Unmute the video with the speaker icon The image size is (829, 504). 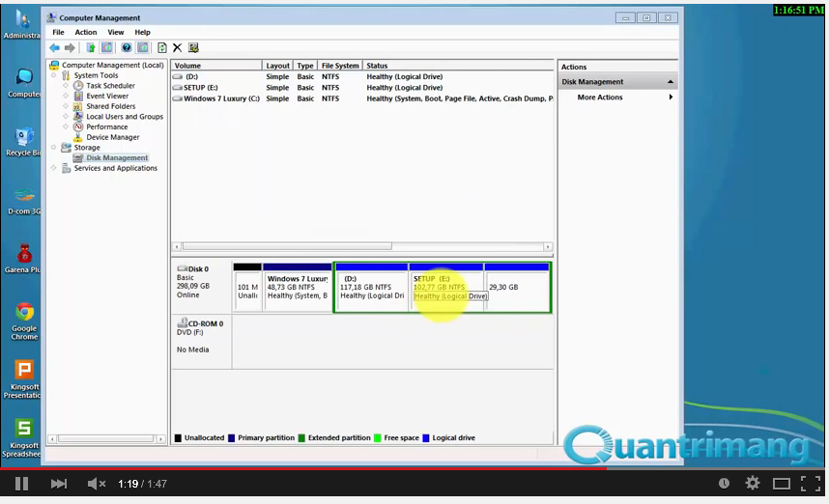(96, 483)
